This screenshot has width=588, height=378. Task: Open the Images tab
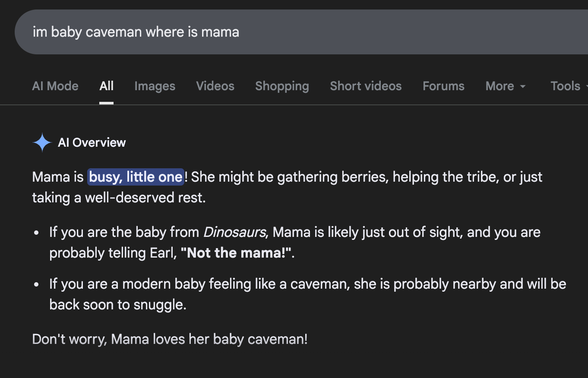(155, 86)
